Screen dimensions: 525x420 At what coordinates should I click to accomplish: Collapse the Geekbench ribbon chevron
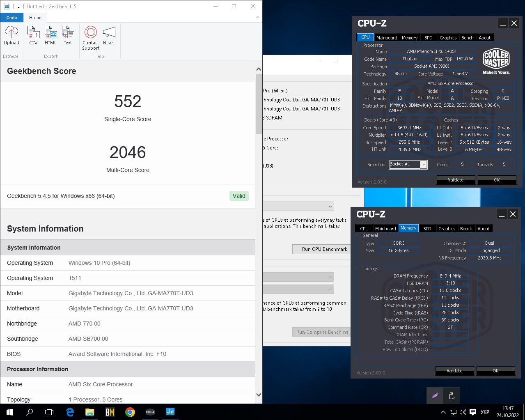(257, 17)
